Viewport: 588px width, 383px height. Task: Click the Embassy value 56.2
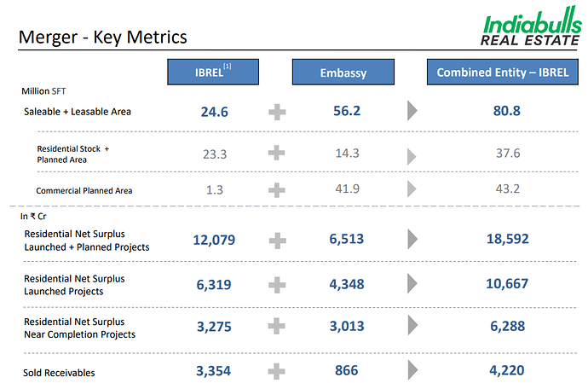click(344, 111)
